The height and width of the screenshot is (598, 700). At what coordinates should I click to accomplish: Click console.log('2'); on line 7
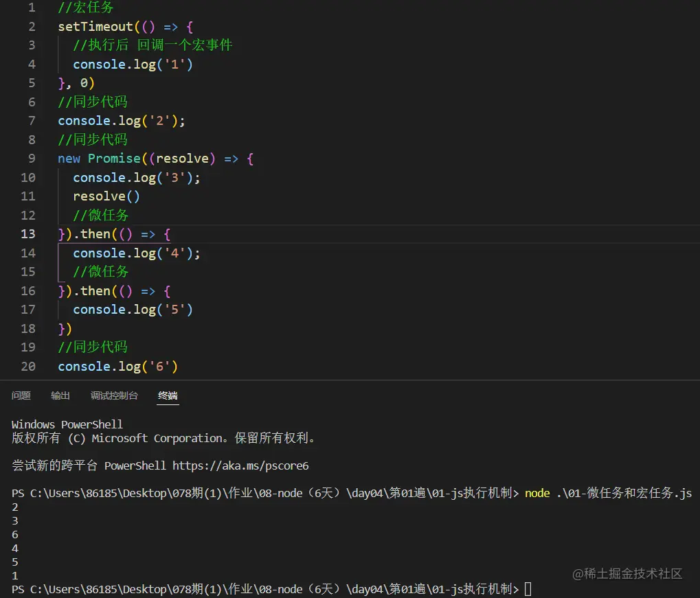(x=122, y=121)
